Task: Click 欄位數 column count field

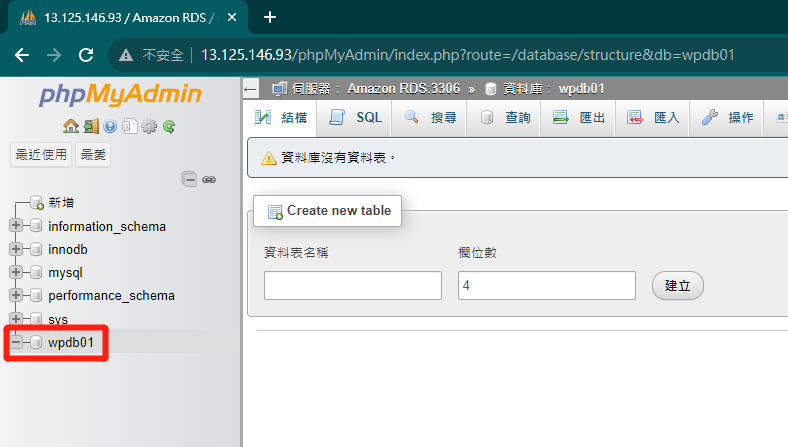Action: (547, 286)
